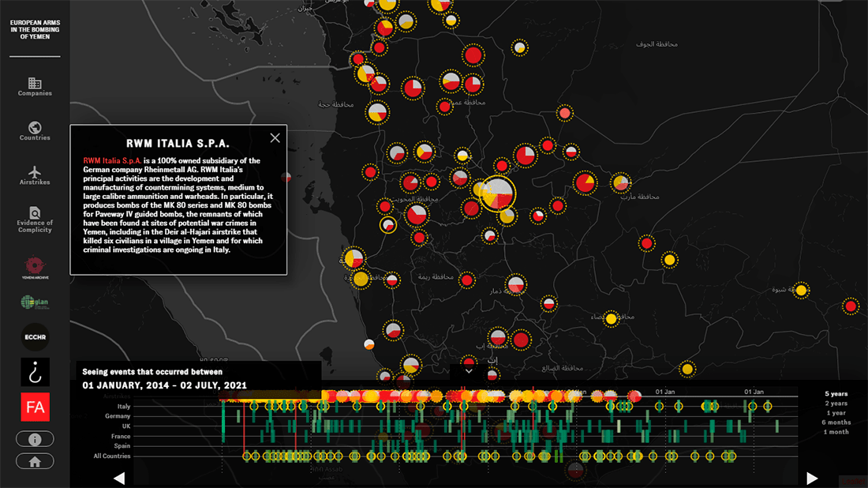Viewport: 868px width, 488px height.
Task: Open the Companies section
Action: 35,87
